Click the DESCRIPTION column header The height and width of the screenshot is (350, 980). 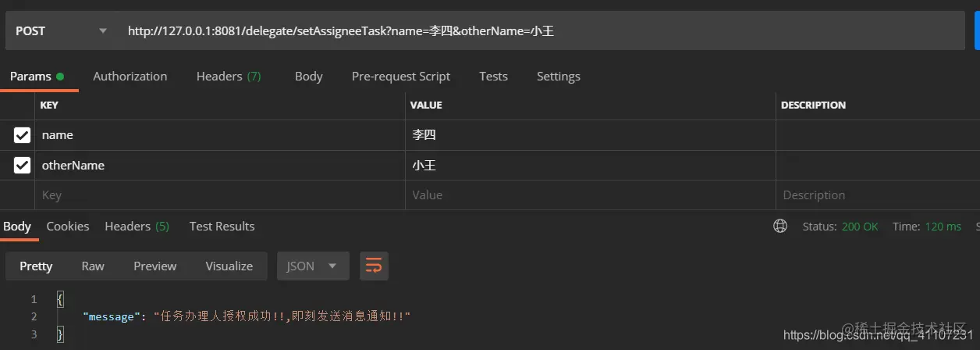click(x=813, y=105)
